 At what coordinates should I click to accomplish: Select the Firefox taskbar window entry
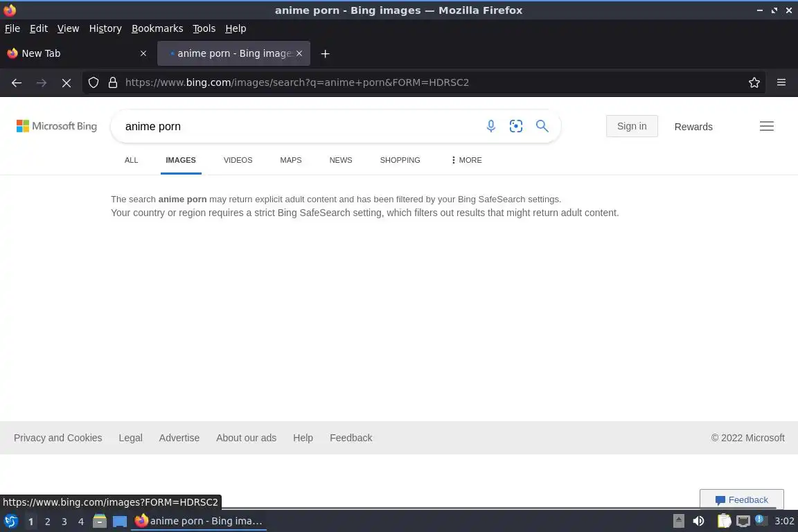(199, 522)
